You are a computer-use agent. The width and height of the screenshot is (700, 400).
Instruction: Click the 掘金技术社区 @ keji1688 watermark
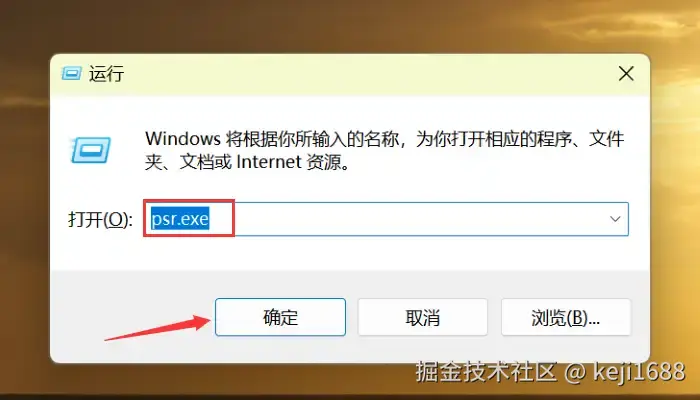click(x=550, y=371)
